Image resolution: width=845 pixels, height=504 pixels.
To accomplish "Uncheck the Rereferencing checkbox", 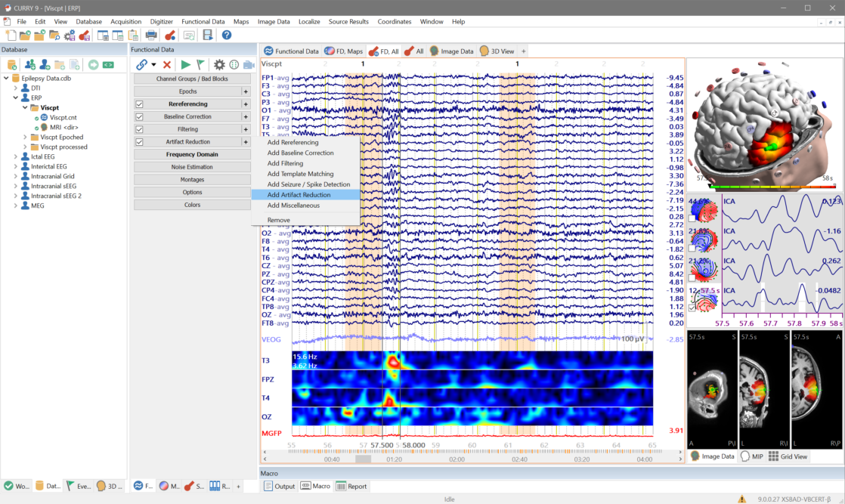I will (x=139, y=104).
